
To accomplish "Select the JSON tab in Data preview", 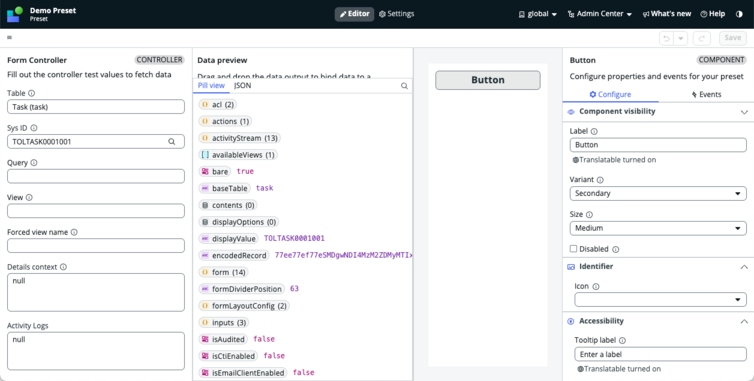I will [x=242, y=86].
